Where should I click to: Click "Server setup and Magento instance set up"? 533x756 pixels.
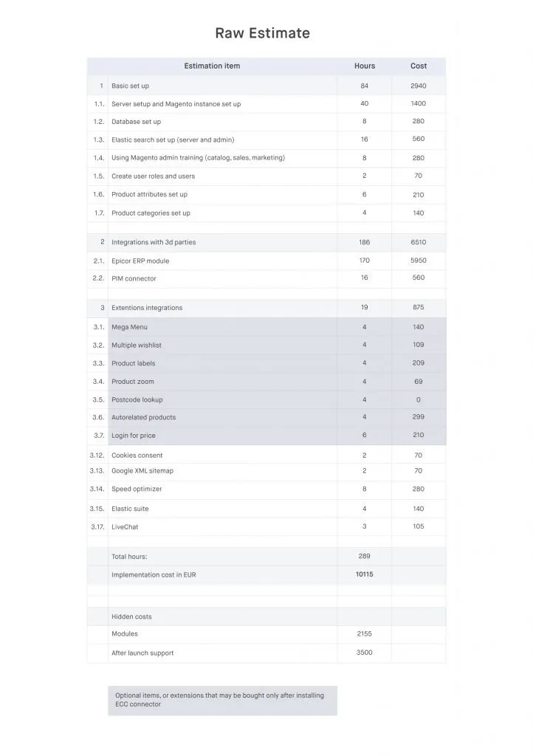[176, 104]
